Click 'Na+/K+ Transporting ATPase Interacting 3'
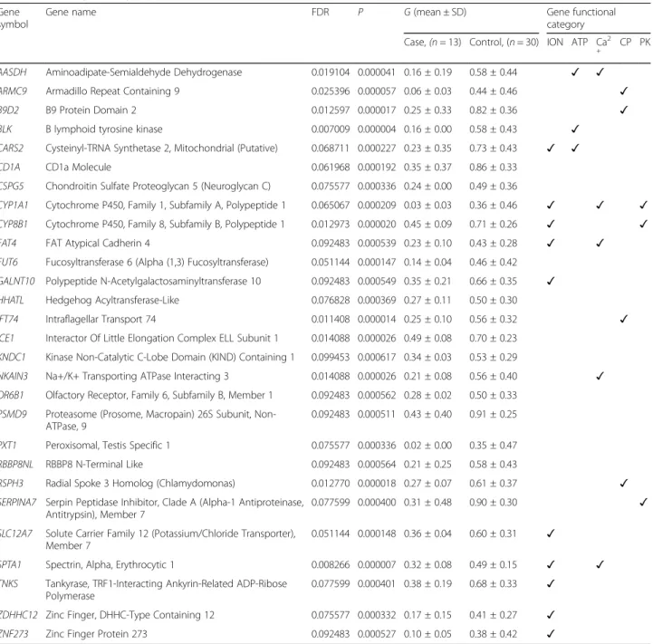 (137, 377)
